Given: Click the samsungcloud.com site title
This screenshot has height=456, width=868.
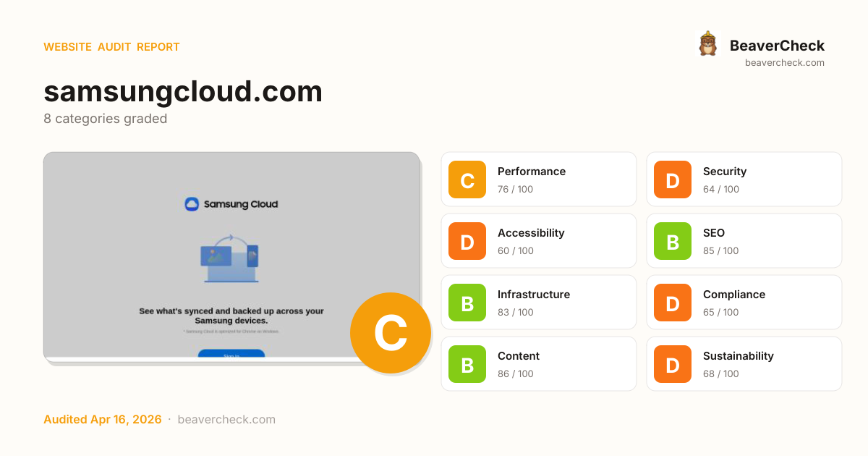Looking at the screenshot, I should pyautogui.click(x=183, y=92).
